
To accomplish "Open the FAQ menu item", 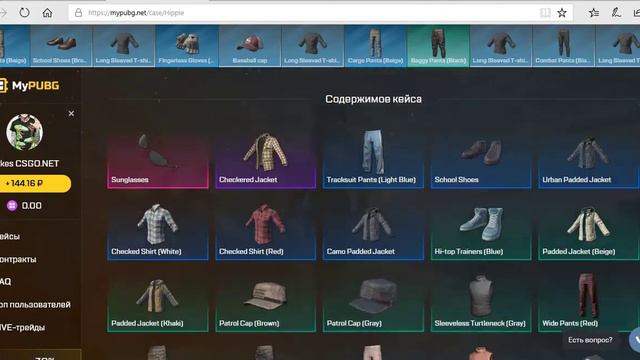I will coord(6,281).
